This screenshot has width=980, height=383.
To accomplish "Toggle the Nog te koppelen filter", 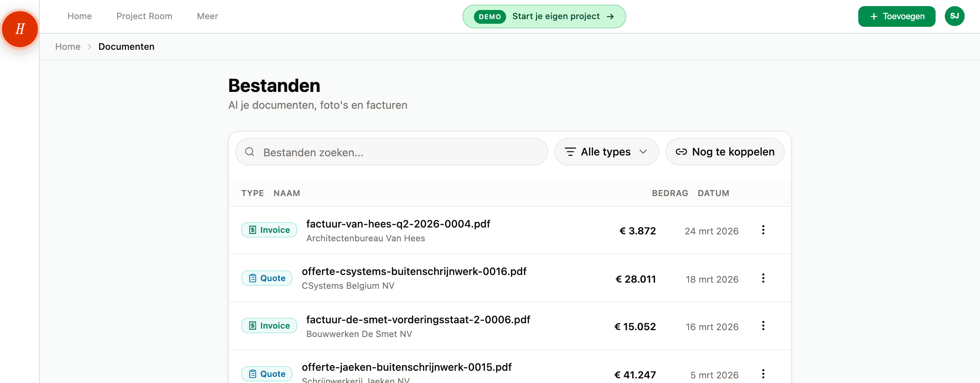I will click(x=725, y=152).
